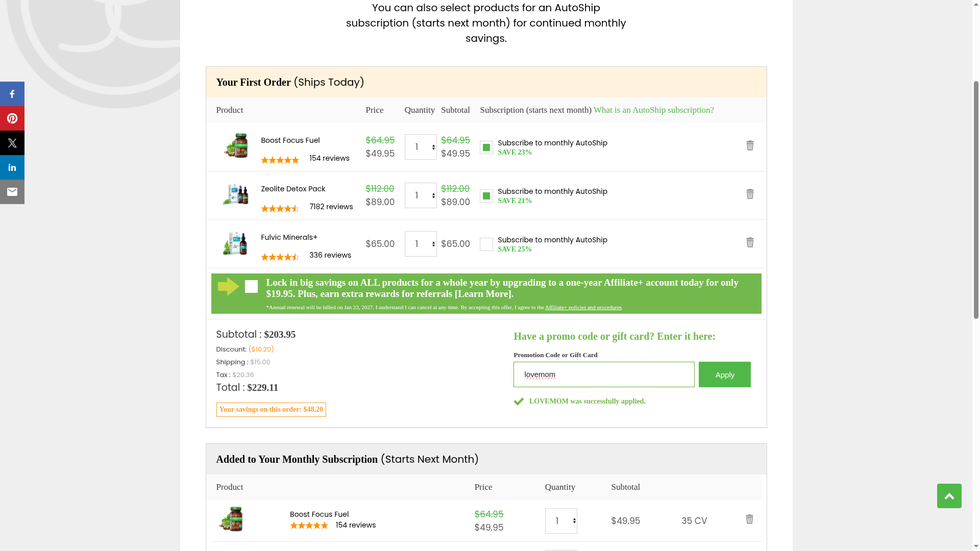Open the Zeolite Detox Pack product name
The height and width of the screenshot is (551, 980).
pos(293,189)
